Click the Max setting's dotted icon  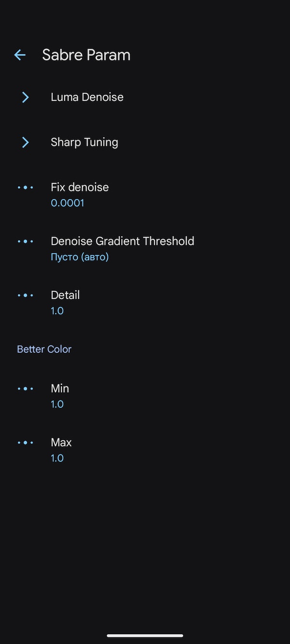coord(25,443)
